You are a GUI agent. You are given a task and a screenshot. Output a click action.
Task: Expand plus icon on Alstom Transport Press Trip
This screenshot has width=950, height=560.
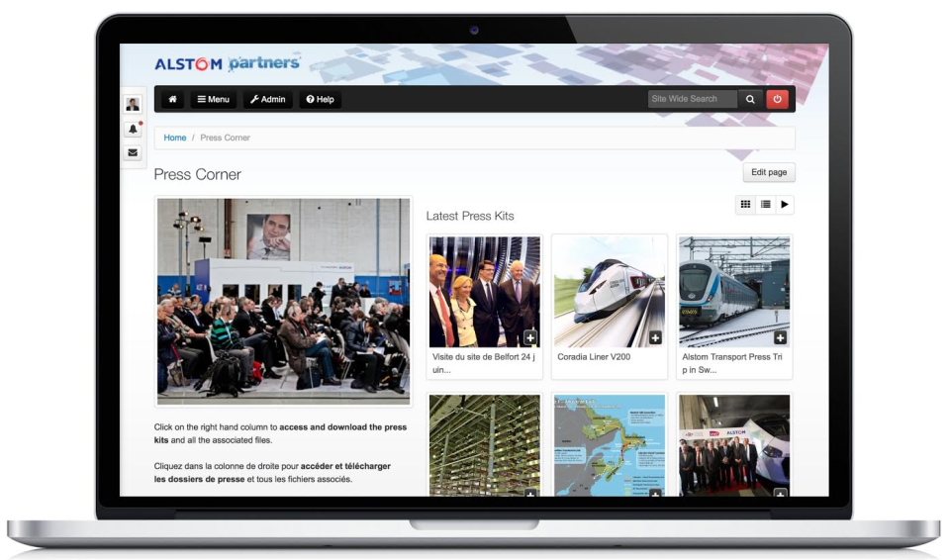pos(781,337)
